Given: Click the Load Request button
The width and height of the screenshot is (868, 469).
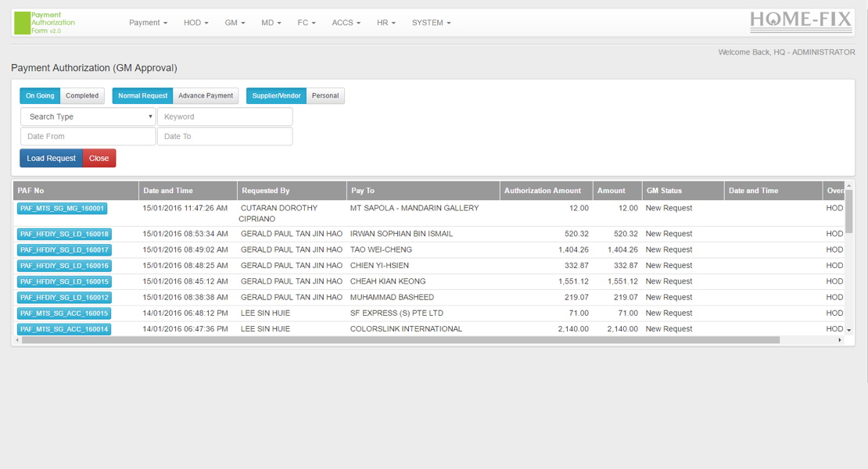Looking at the screenshot, I should (x=50, y=158).
